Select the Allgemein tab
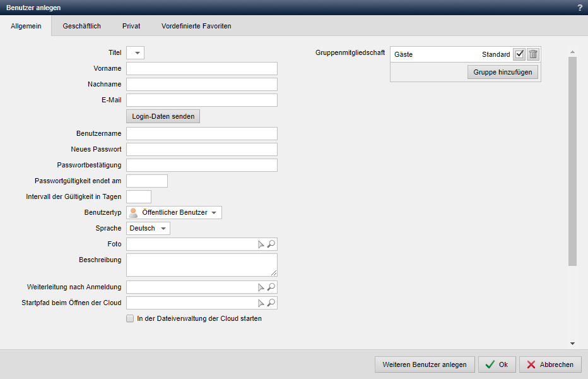This screenshot has width=588, height=379. 26,26
